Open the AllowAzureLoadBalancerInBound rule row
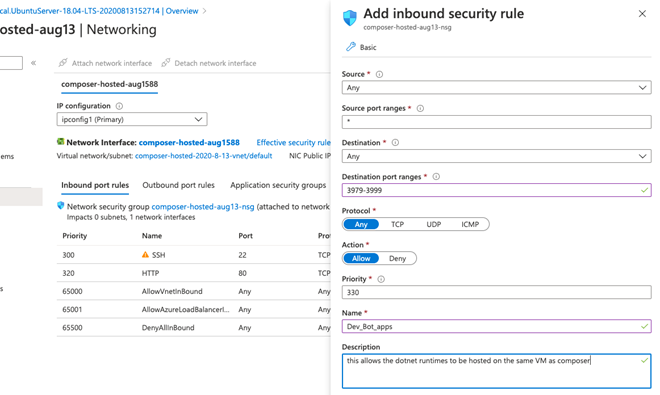Screen dimensions: 660x395 194,309
